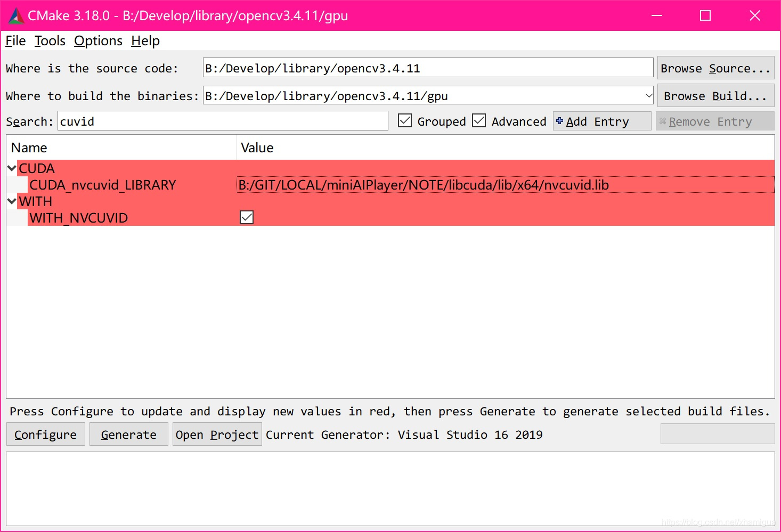The height and width of the screenshot is (532, 781).
Task: Minimize the CMake window
Action: click(x=657, y=15)
